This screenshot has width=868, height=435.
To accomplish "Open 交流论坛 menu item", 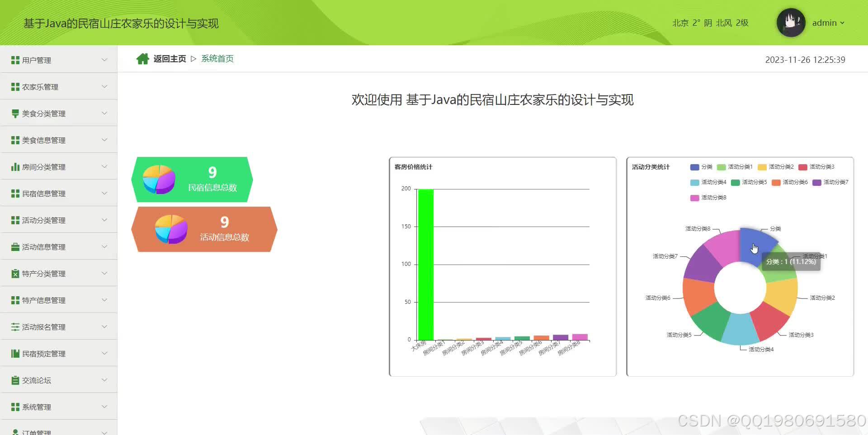I will 59,380.
